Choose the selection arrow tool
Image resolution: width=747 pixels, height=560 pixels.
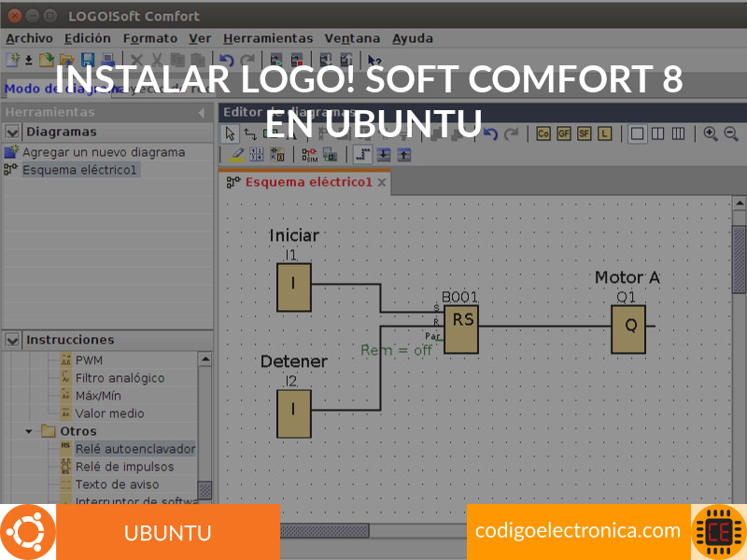[x=231, y=133]
